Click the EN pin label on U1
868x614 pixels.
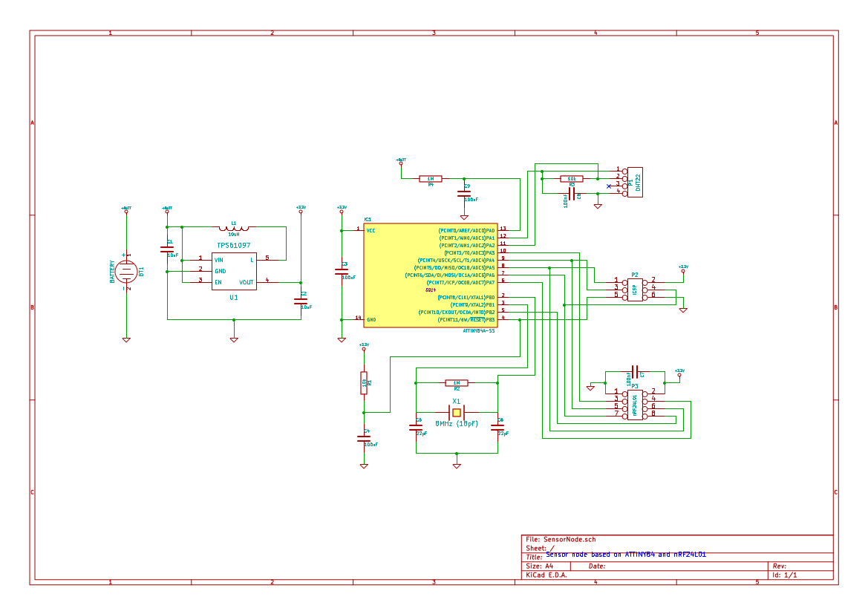(x=218, y=282)
